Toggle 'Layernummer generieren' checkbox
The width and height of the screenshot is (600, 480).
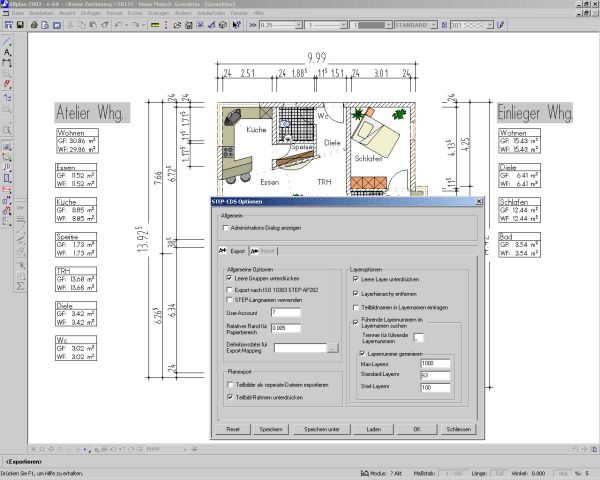[x=362, y=354]
